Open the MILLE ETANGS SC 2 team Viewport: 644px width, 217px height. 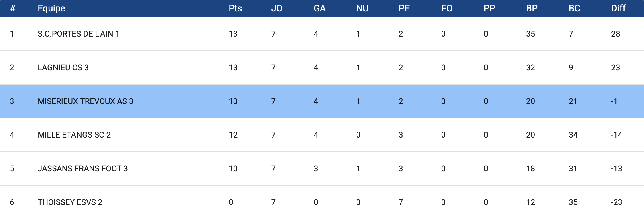(x=74, y=135)
